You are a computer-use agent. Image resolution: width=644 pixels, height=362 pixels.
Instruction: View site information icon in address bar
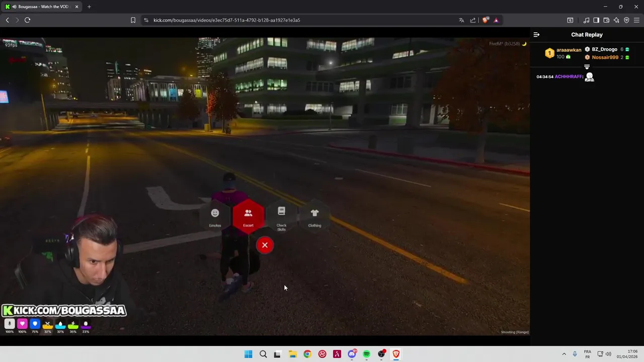pyautogui.click(x=146, y=20)
